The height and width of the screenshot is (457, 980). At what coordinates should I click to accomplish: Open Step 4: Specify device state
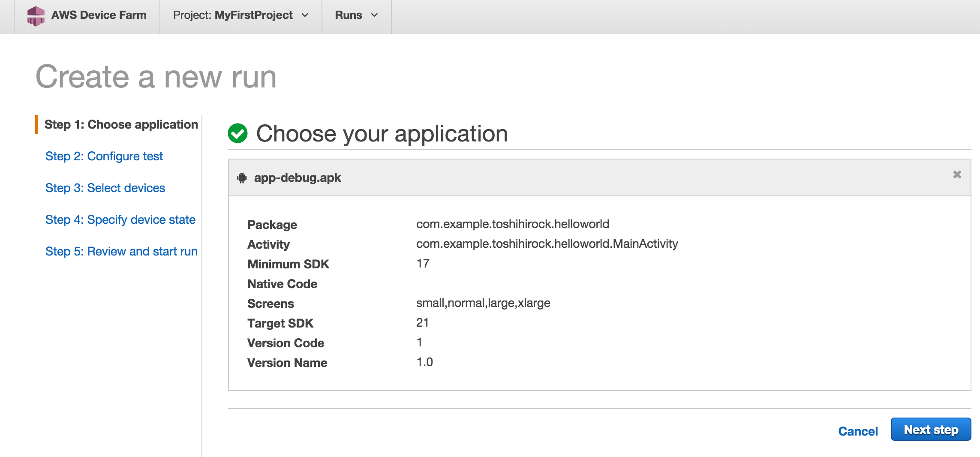click(120, 219)
